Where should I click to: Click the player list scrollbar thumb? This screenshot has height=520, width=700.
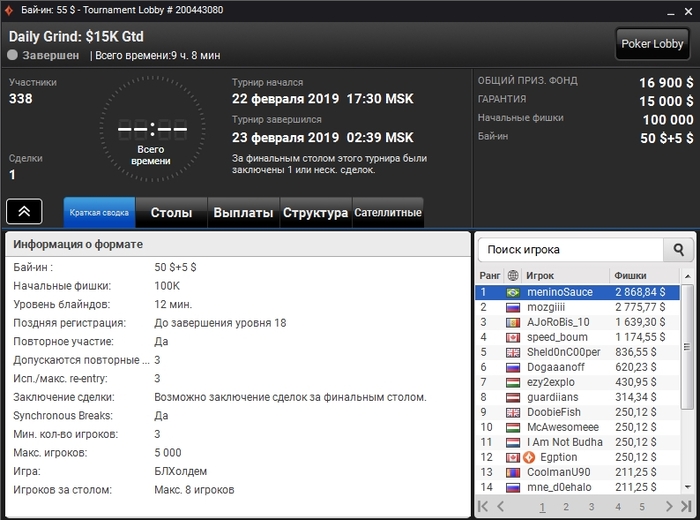click(687, 346)
